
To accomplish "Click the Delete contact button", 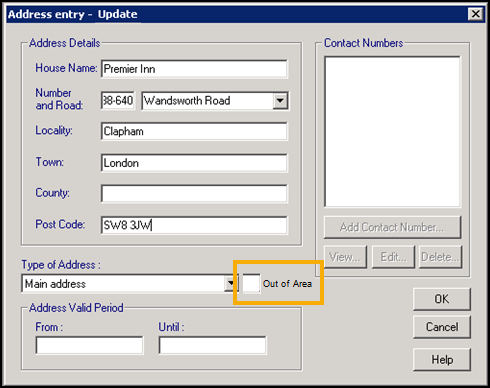I will tap(440, 257).
